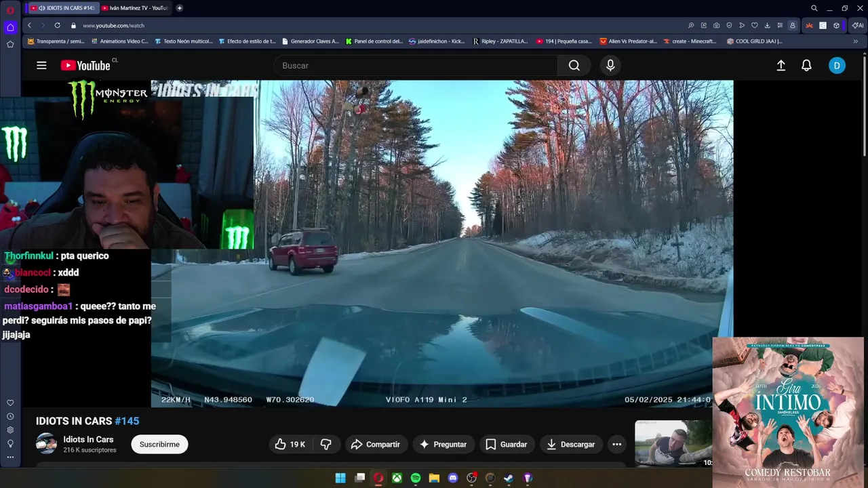Mute the tab via speaker icon
This screenshot has height=488, width=868.
[41, 8]
